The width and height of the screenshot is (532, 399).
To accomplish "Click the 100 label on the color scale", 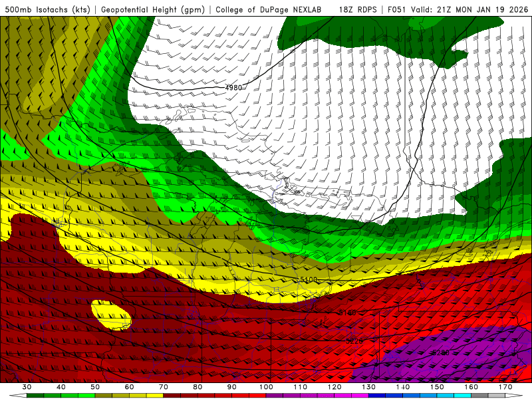I will (266, 387).
